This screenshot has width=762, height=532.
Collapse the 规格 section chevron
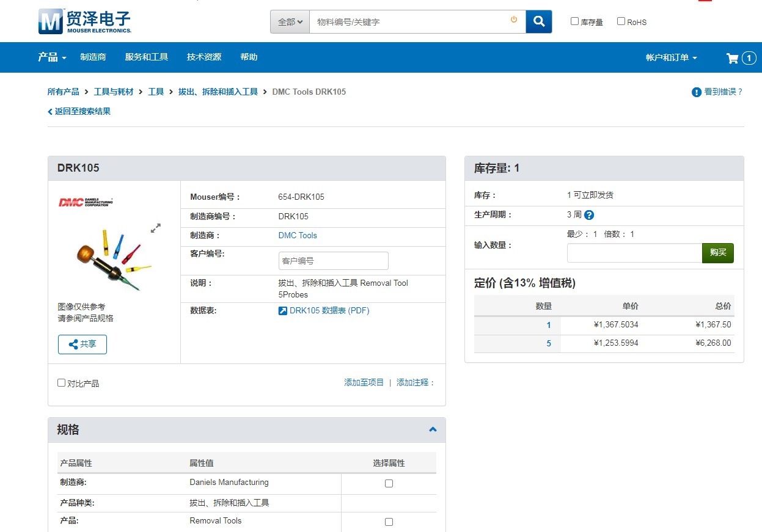click(433, 430)
